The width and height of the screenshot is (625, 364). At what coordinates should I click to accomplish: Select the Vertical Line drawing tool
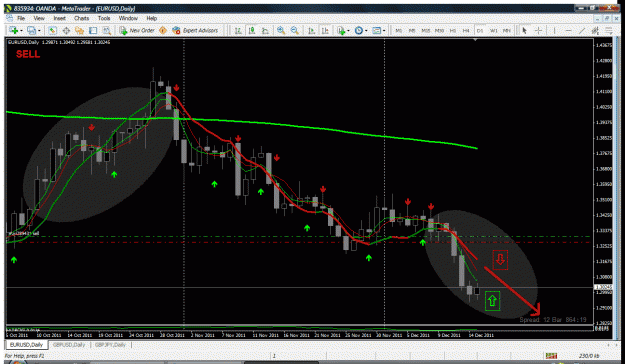[x=554, y=30]
